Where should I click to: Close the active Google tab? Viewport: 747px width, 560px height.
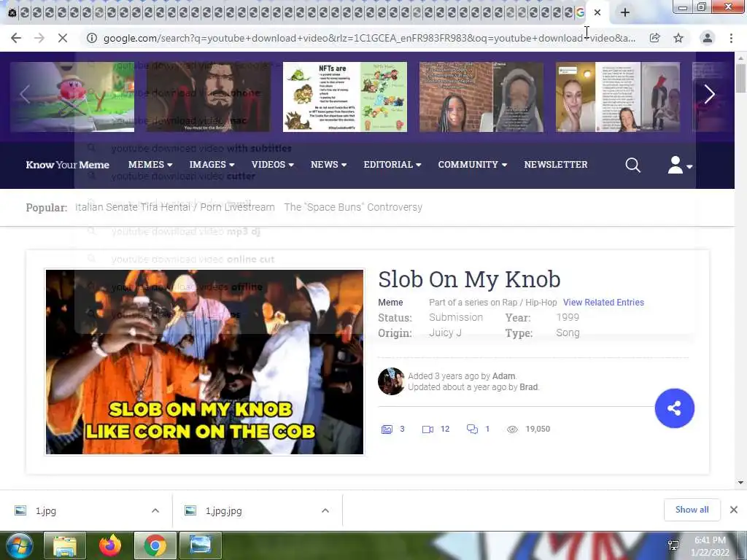pyautogui.click(x=597, y=12)
